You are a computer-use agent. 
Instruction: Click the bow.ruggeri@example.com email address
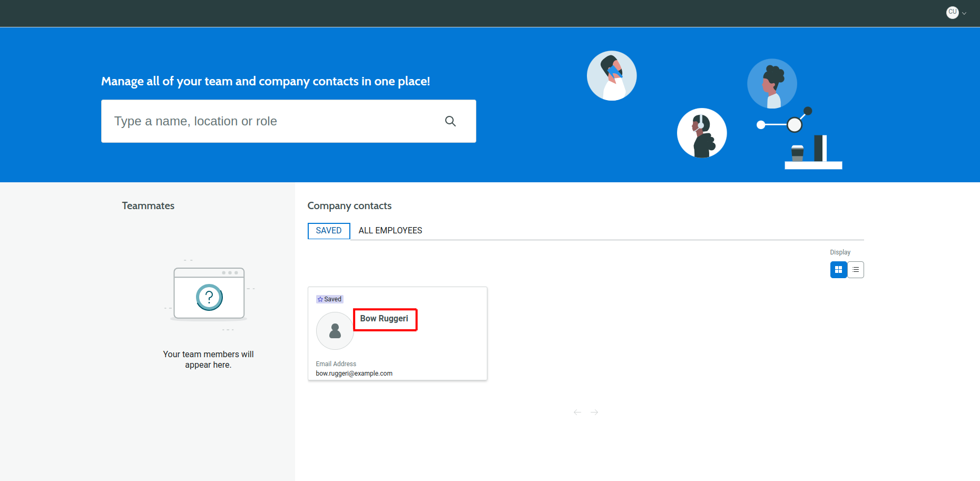point(354,374)
